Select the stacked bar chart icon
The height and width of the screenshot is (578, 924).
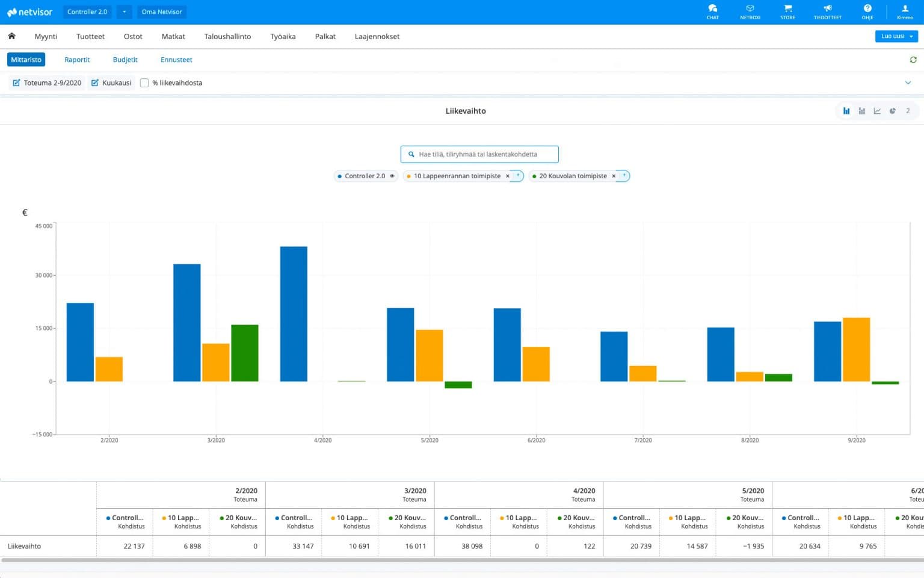click(x=861, y=111)
